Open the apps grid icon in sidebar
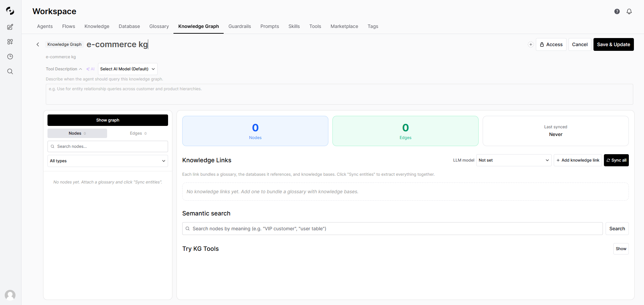 pos(10,42)
